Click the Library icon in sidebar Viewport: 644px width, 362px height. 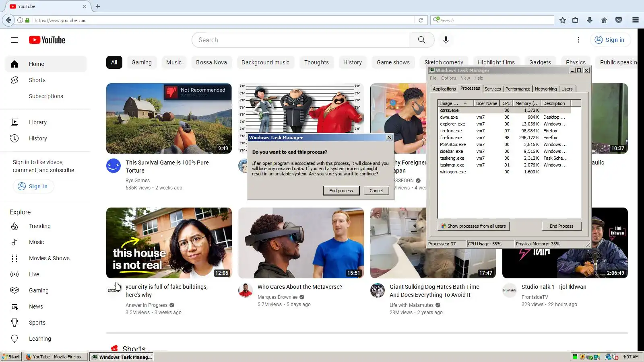click(14, 122)
